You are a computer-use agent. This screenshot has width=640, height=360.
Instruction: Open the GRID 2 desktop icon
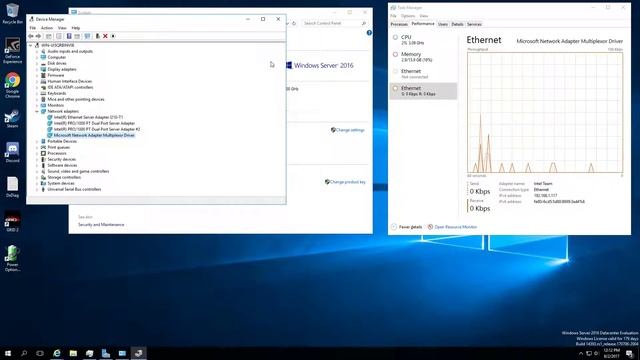pos(12,222)
